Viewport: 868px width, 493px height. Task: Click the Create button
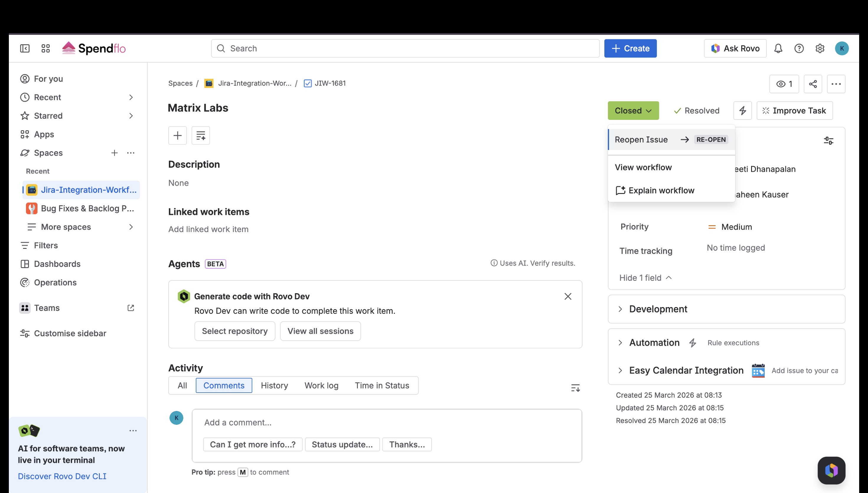630,48
